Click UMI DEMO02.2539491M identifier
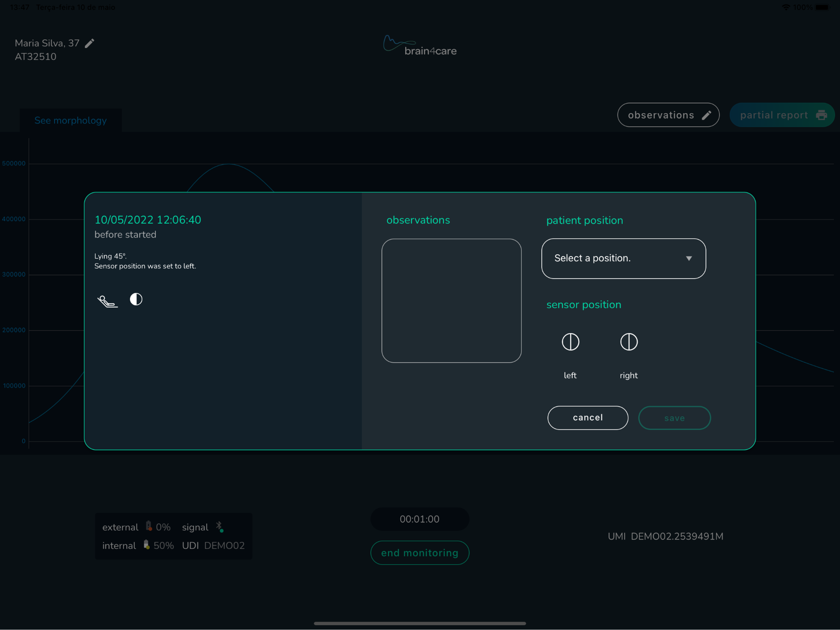Viewport: 840px width, 630px height. click(x=665, y=536)
